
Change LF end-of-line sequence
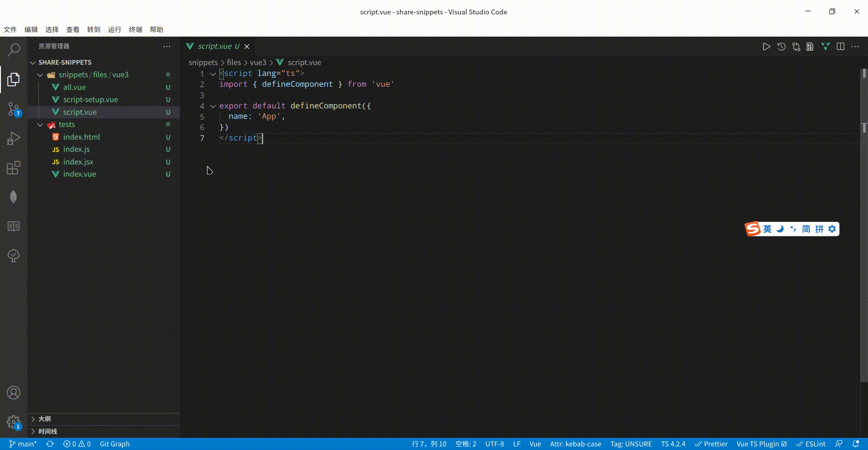tap(517, 444)
